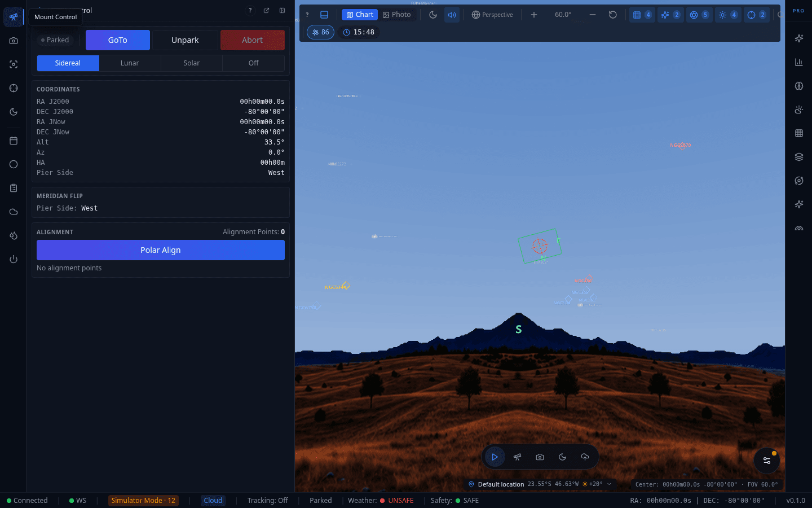
Task: Open the moon icon panel in left sidebar
Action: point(14,112)
